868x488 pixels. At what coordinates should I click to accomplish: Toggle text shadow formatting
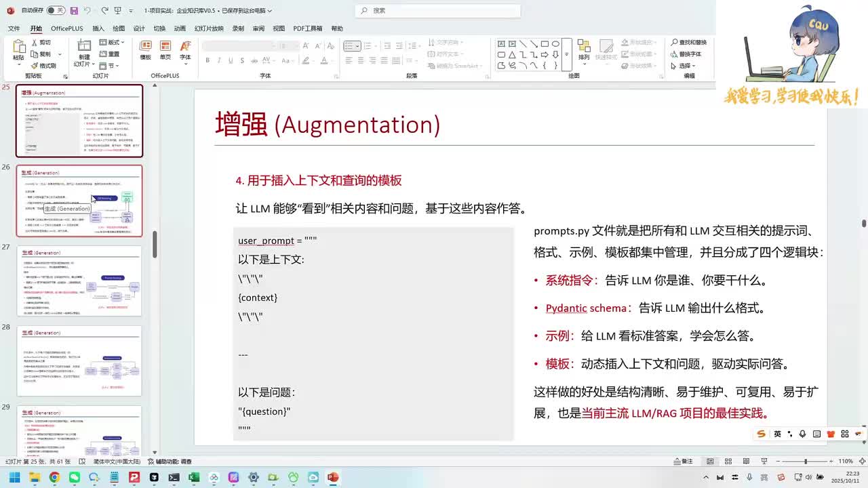(x=242, y=60)
